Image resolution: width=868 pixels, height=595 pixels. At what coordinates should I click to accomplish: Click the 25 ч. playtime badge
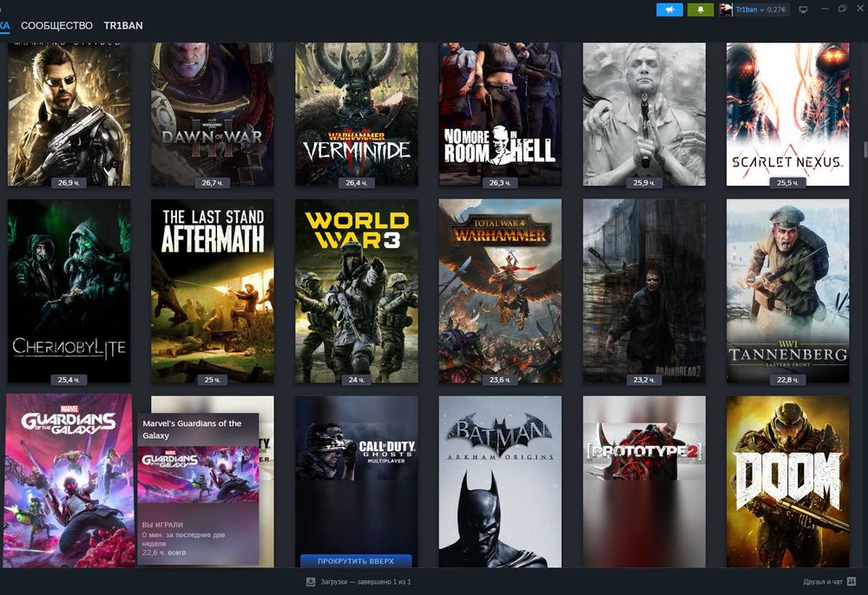(x=213, y=380)
